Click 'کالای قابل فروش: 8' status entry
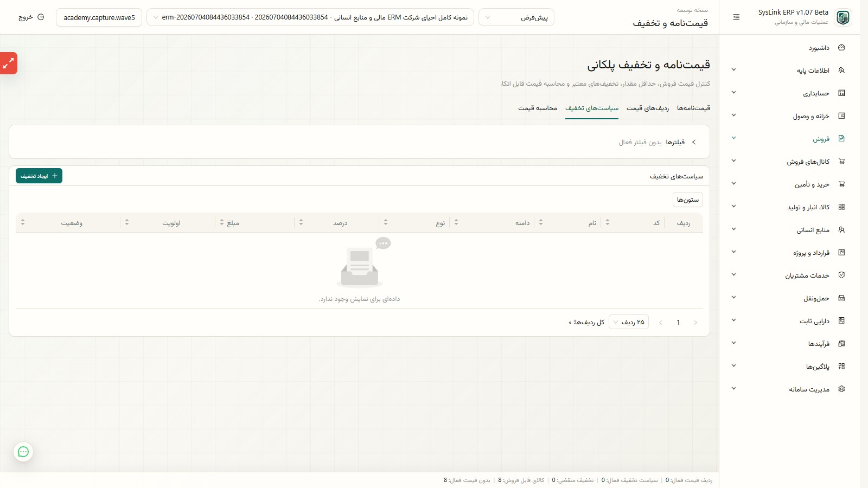This screenshot has height=488, width=868. tap(521, 480)
